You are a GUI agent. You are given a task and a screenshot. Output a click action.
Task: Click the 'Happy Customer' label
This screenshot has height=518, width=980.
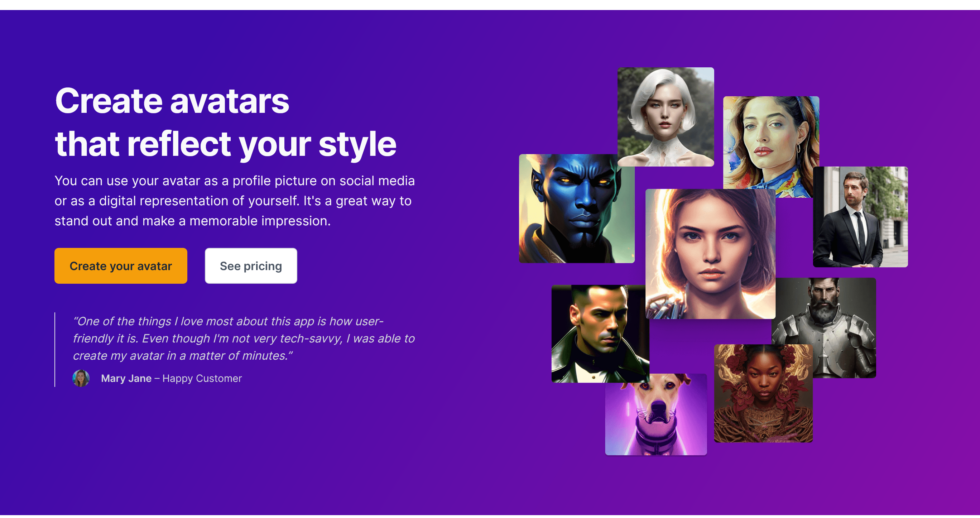coord(201,378)
